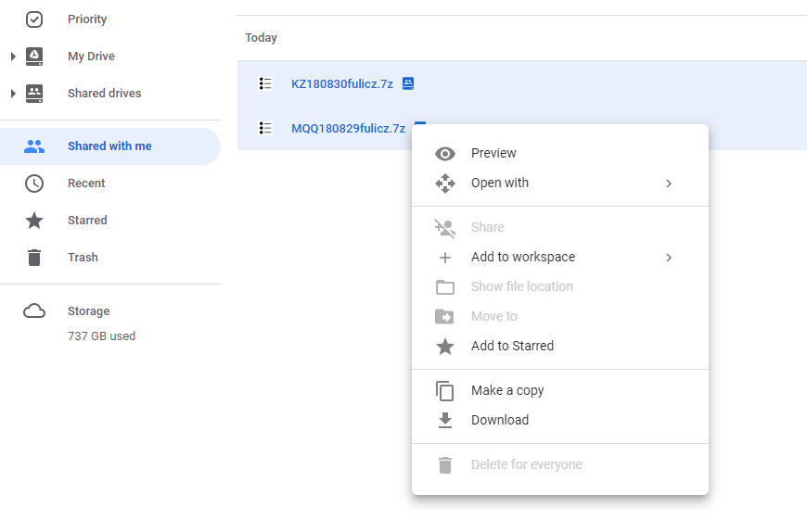Image resolution: width=807 pixels, height=532 pixels.
Task: Click the '737 GB used' storage text
Action: click(101, 336)
